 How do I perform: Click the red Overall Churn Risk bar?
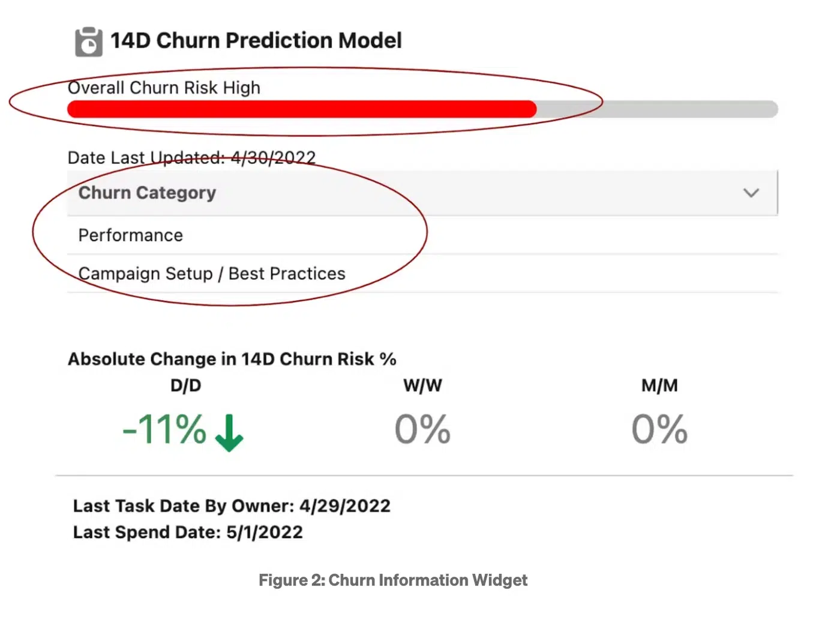coord(302,109)
